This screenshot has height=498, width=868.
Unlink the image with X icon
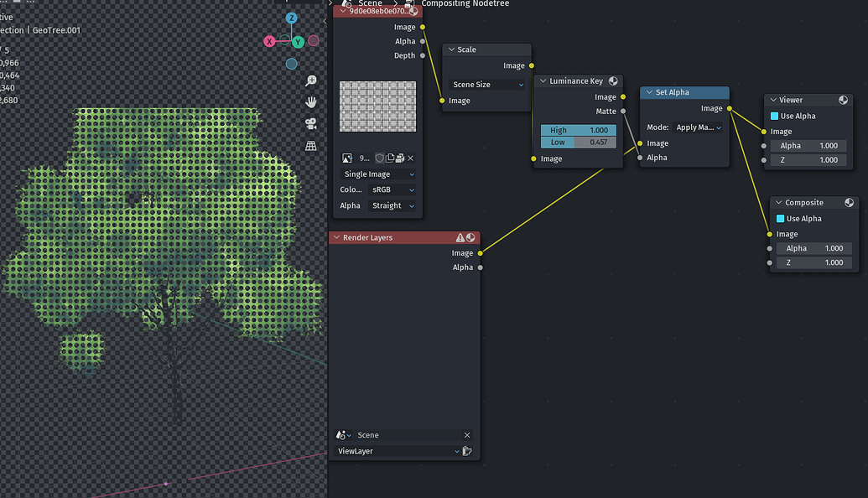click(x=410, y=158)
